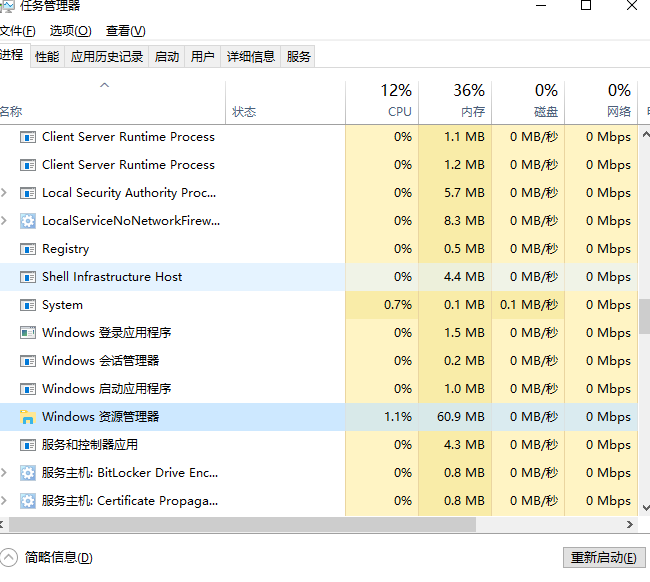The height and width of the screenshot is (582, 650).
Task: Click the 60.9 MB memory value
Action: 461,417
